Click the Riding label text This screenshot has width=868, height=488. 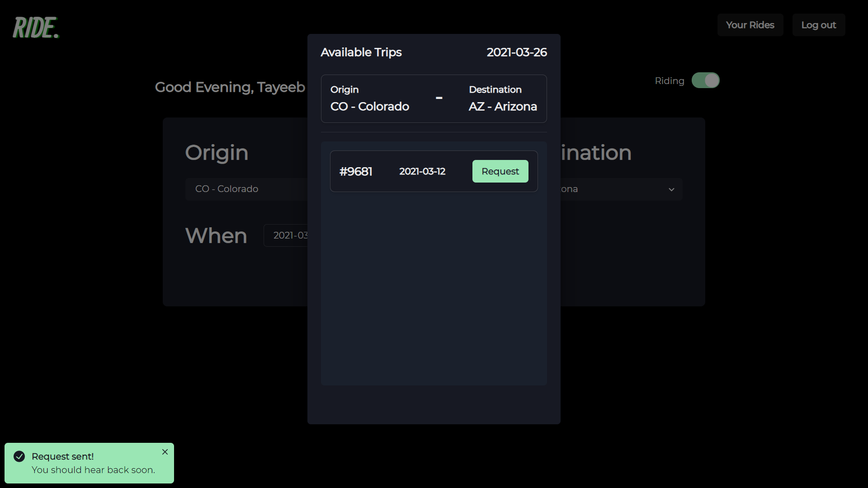[669, 81]
